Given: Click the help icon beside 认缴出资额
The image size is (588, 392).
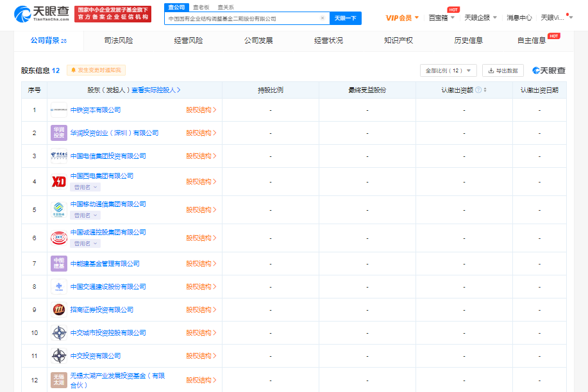Looking at the screenshot, I should click(x=478, y=90).
